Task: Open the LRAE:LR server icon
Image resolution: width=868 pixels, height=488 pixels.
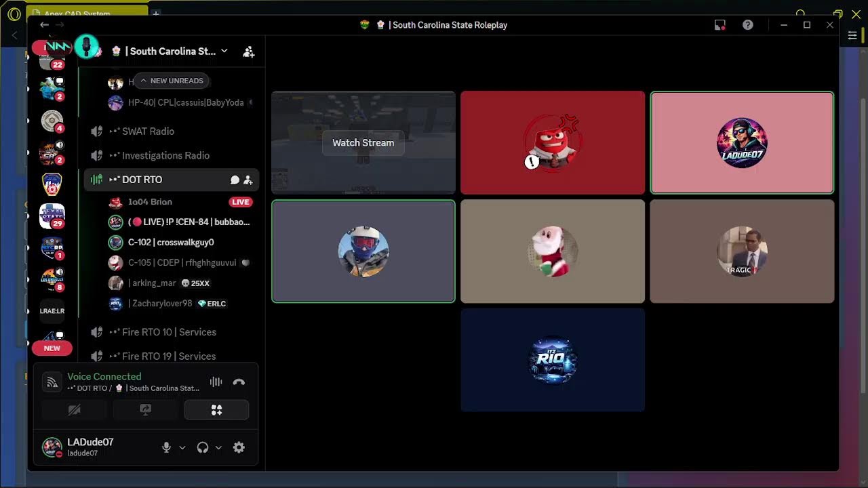Action: pos(52,311)
